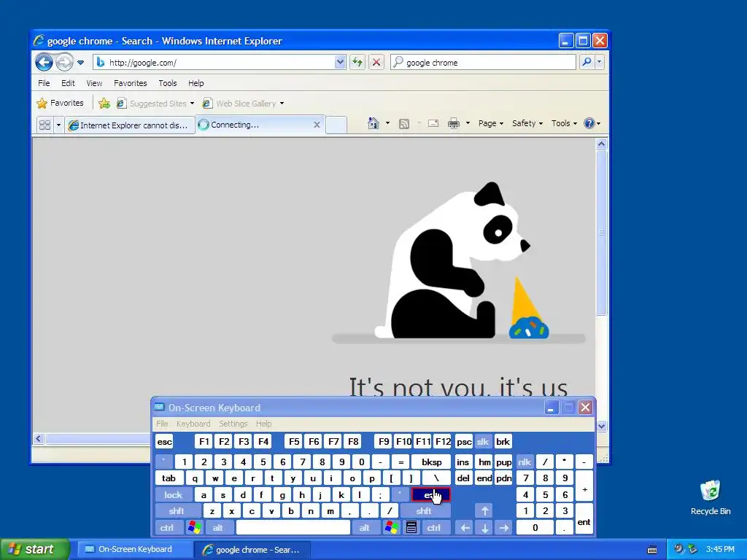The height and width of the screenshot is (560, 747).
Task: Close the Connecting tab with its X
Action: (x=317, y=125)
